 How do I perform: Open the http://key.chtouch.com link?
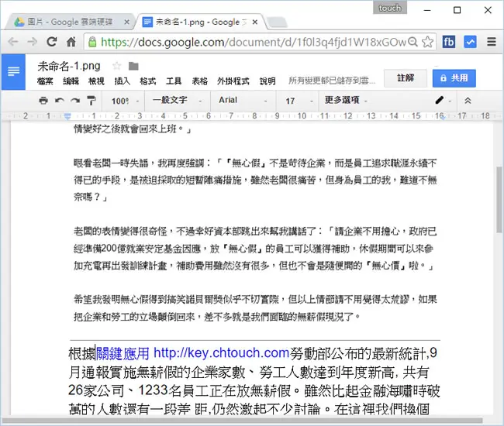(x=222, y=353)
